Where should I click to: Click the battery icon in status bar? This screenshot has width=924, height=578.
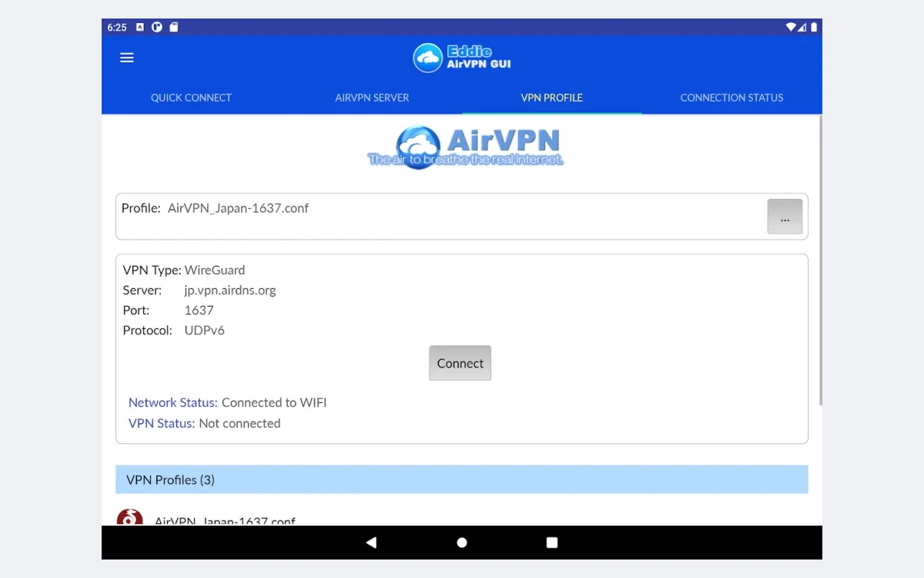click(x=814, y=27)
